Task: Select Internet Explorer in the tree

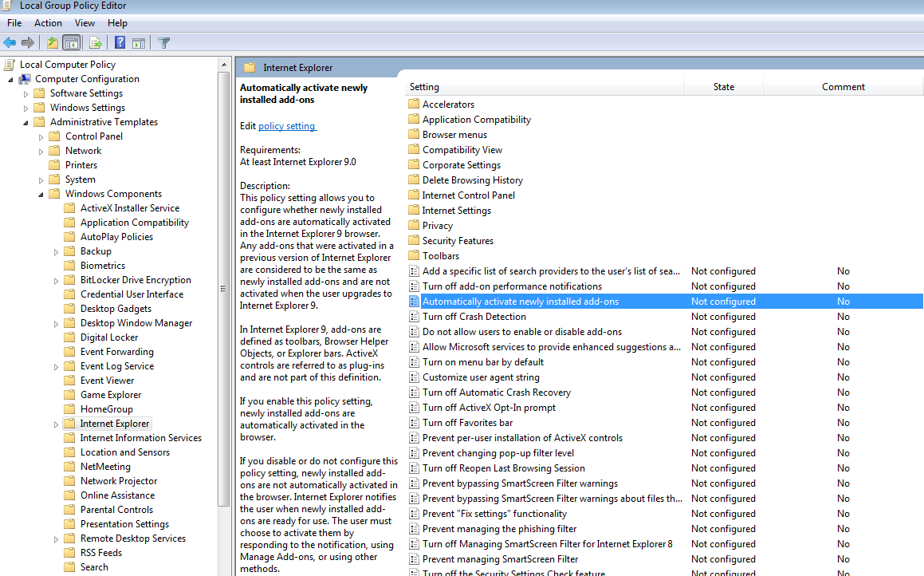Action: pyautogui.click(x=115, y=424)
